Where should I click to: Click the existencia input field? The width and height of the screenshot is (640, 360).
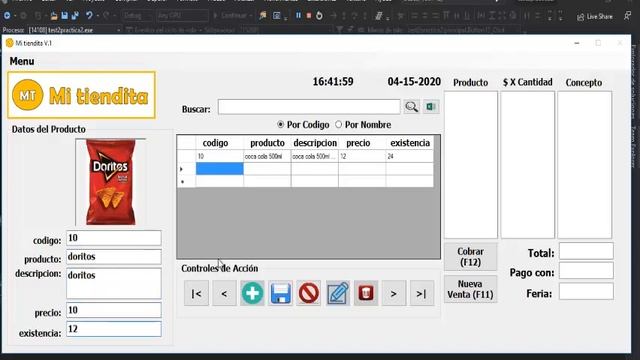(x=114, y=329)
